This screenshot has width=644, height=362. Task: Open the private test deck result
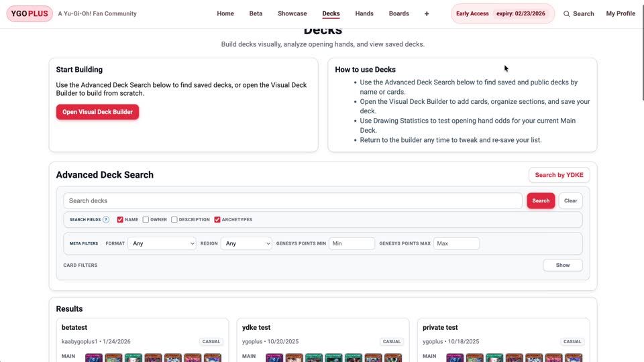440,328
